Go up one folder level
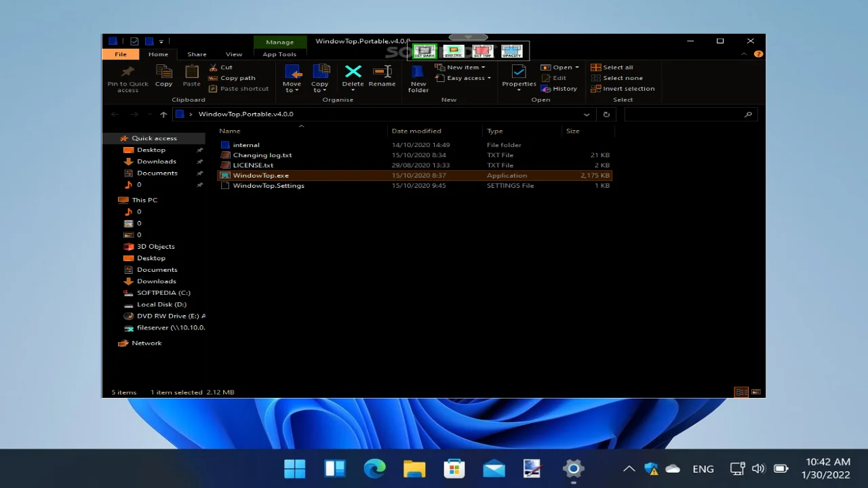Image resolution: width=868 pixels, height=488 pixels. [163, 115]
